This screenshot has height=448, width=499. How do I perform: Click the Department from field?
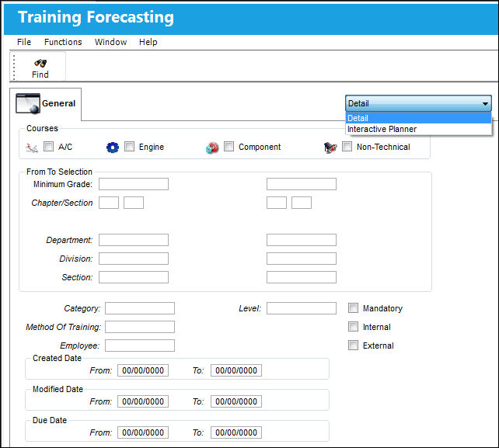pos(134,240)
